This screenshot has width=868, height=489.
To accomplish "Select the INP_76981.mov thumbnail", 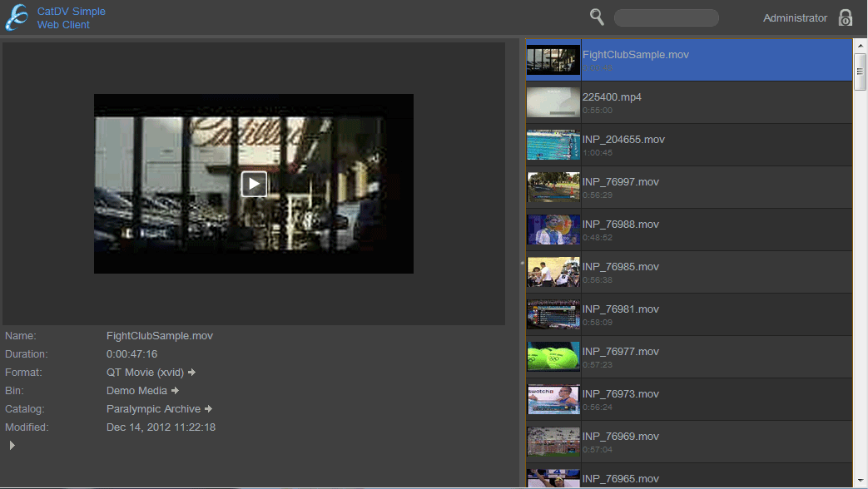I will point(553,314).
